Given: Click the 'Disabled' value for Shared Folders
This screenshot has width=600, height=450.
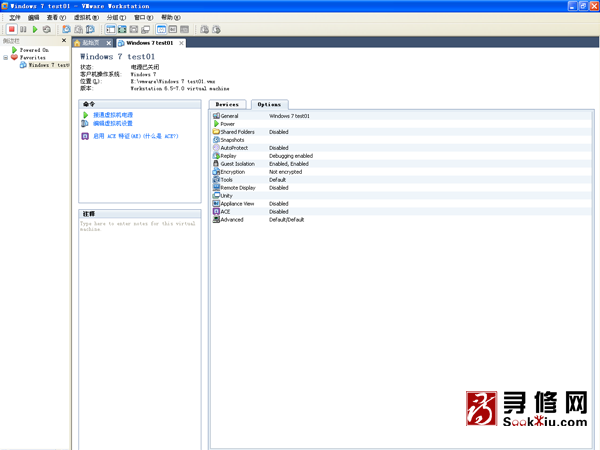Looking at the screenshot, I should point(279,132).
